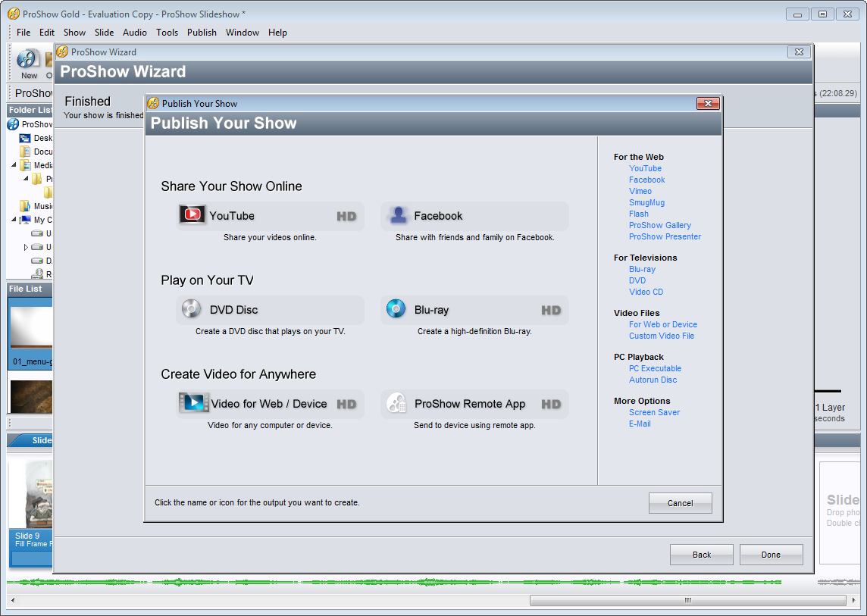Click the ProShow Gold application title icon

click(x=14, y=14)
